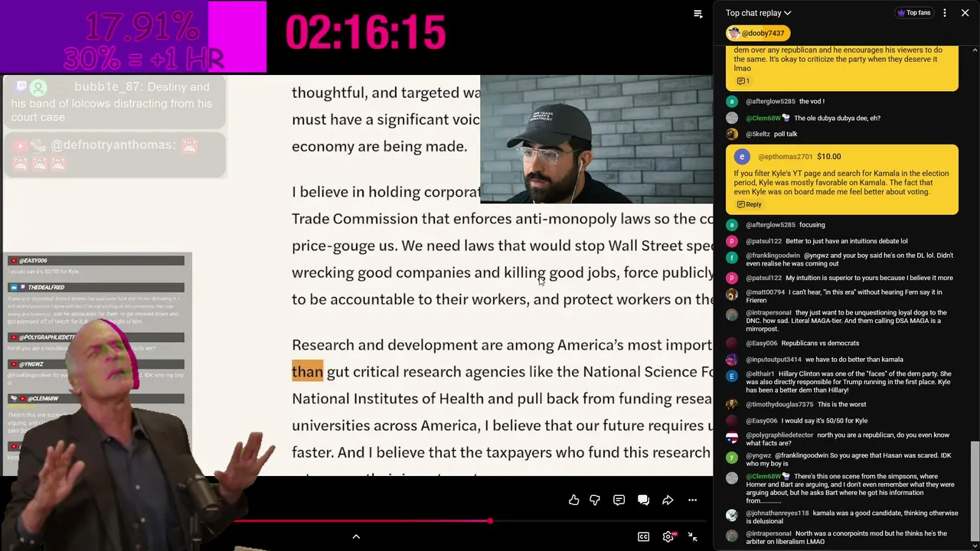Screen dimensions: 980x551
Task: Open the comments panel icon
Action: tap(619, 500)
